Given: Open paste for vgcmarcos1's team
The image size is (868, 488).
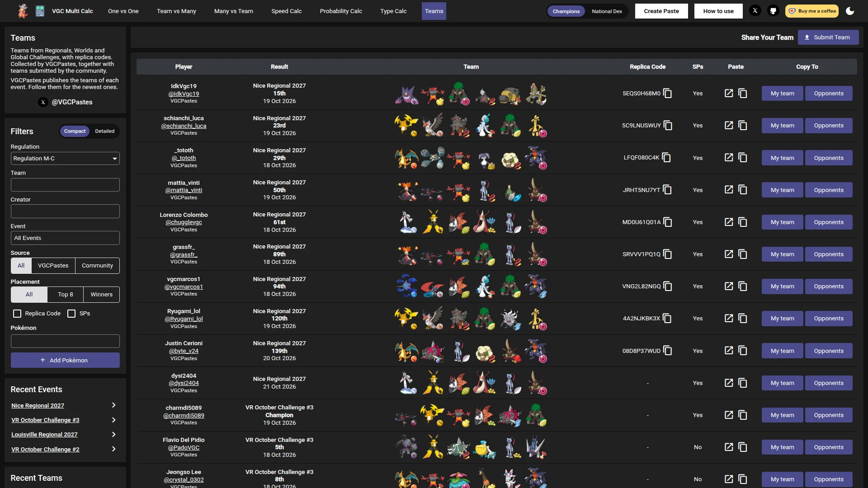Looking at the screenshot, I should 729,286.
